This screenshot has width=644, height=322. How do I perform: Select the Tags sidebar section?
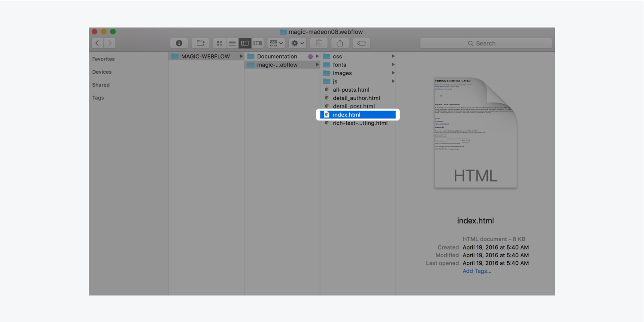pos(98,98)
